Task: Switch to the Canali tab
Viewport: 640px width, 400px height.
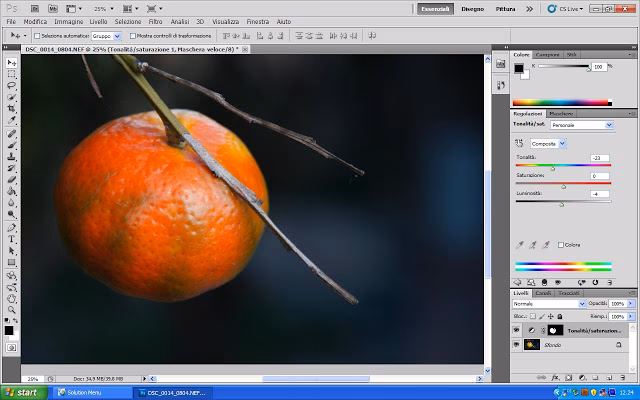Action: 543,293
